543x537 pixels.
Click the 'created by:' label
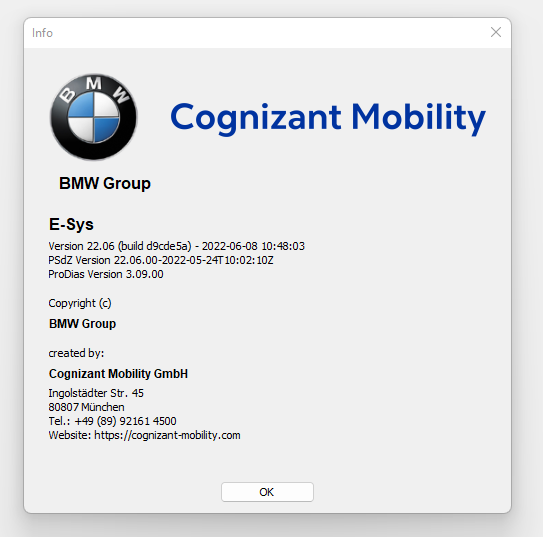coord(76,353)
